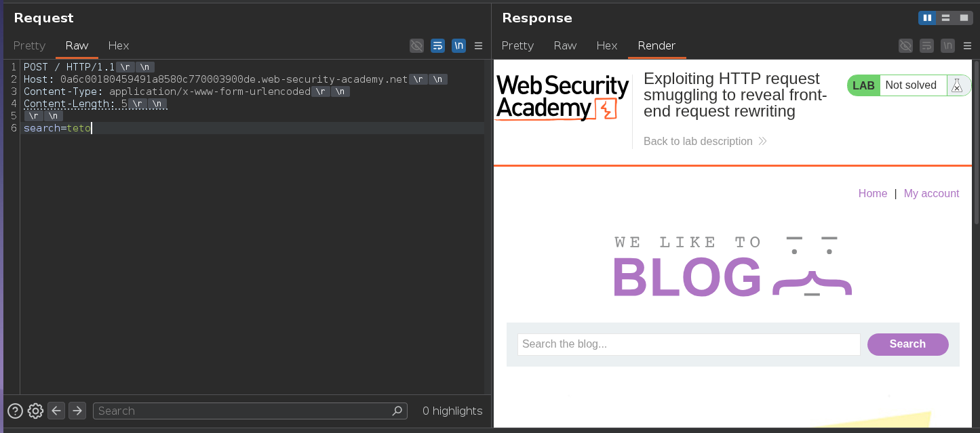
Task: Click the Web Security Academy logo
Action: [x=563, y=98]
